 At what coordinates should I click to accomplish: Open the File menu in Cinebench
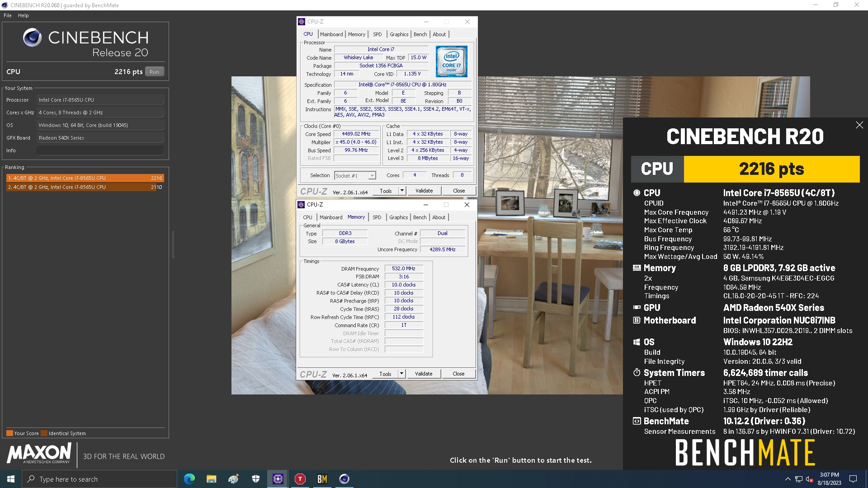coord(8,15)
